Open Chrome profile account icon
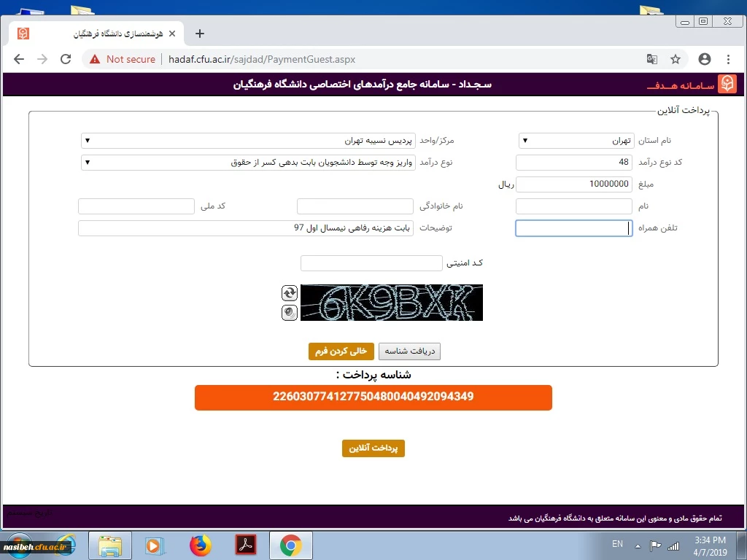 click(704, 59)
